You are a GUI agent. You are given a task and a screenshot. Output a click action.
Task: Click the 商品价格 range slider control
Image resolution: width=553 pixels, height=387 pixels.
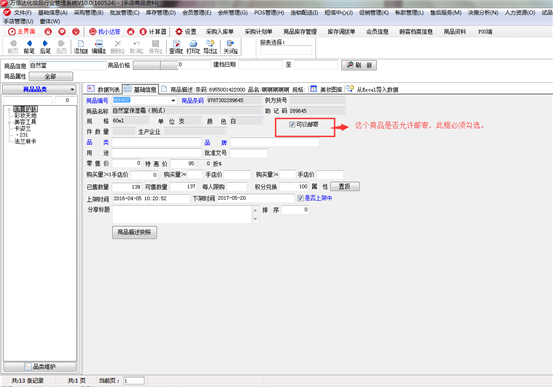156,65
